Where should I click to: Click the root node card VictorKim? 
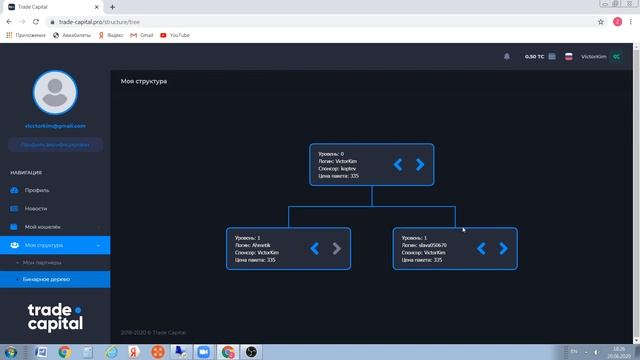coord(371,164)
